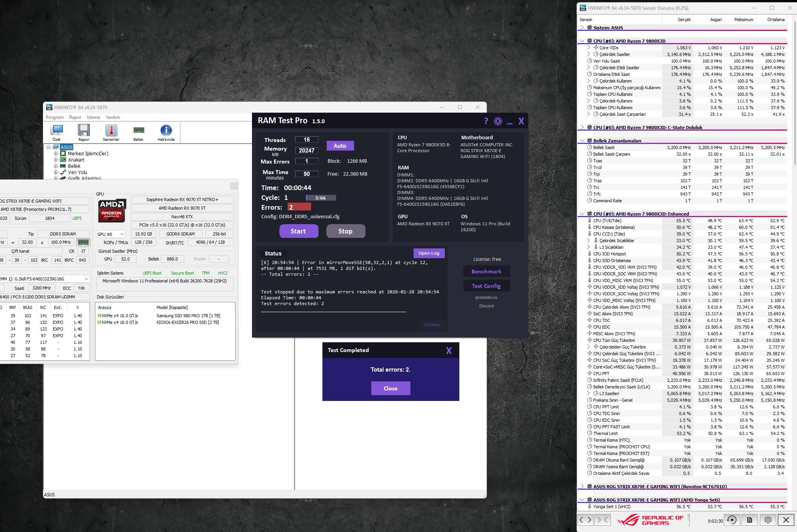This screenshot has width=797, height=532.
Task: Edit Max Errors field
Action: pos(307,161)
